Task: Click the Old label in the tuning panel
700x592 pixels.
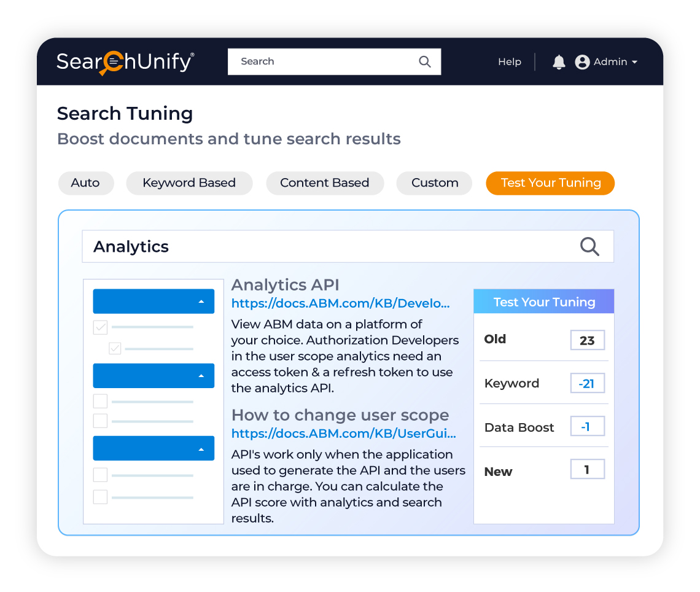Action: 495,340
